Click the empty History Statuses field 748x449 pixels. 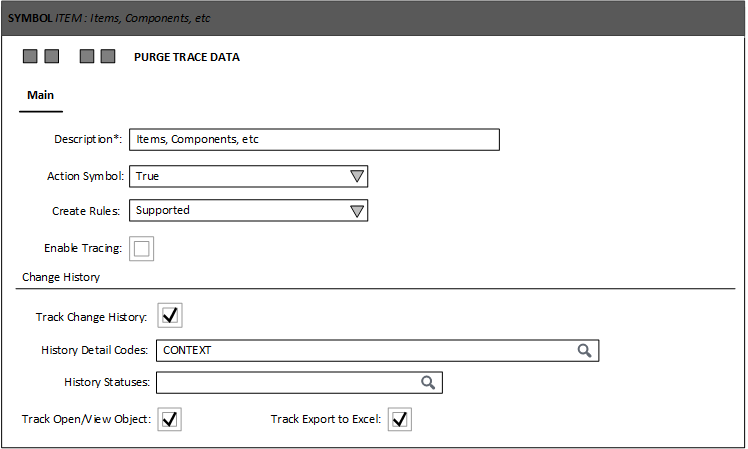pyautogui.click(x=285, y=383)
